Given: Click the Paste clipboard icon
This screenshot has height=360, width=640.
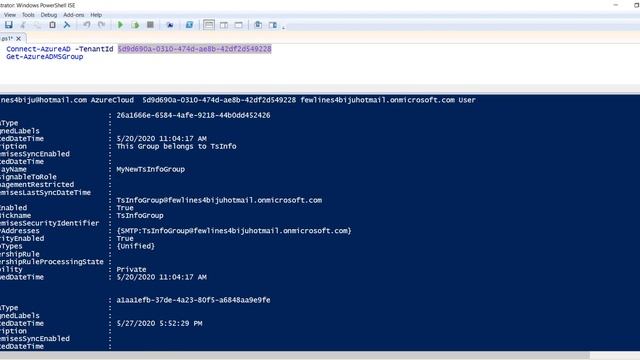Looking at the screenshot, I should click(x=52, y=25).
